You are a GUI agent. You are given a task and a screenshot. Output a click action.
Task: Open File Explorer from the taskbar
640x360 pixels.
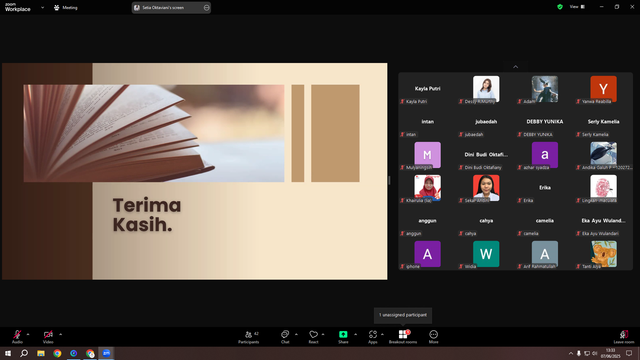point(41,353)
